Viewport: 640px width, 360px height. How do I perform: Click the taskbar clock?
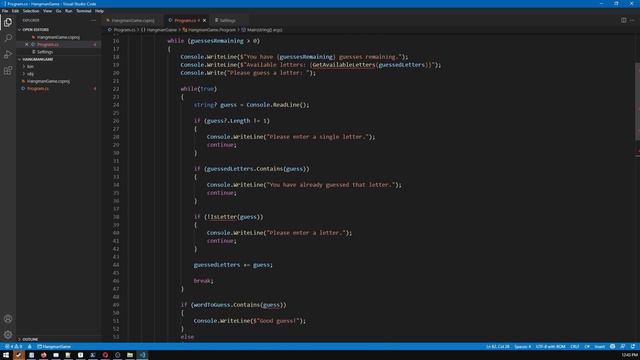[x=629, y=355]
